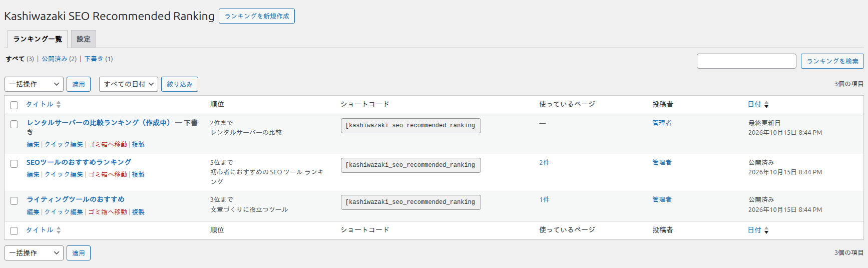Click 編集 under ライティングツールのおすすめ
Viewport: 868px width, 268px height.
point(33,212)
